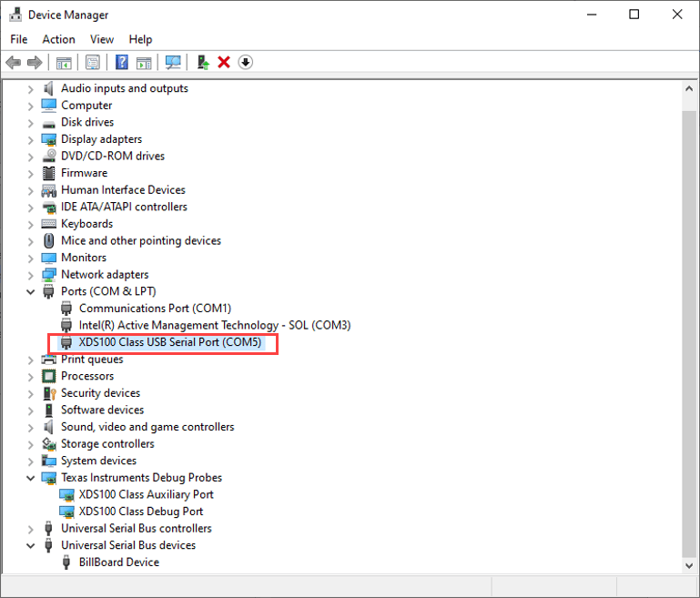Expand Universal Serial Bus controllers chevron
Viewport: 700px width, 598px height.
tap(30, 529)
